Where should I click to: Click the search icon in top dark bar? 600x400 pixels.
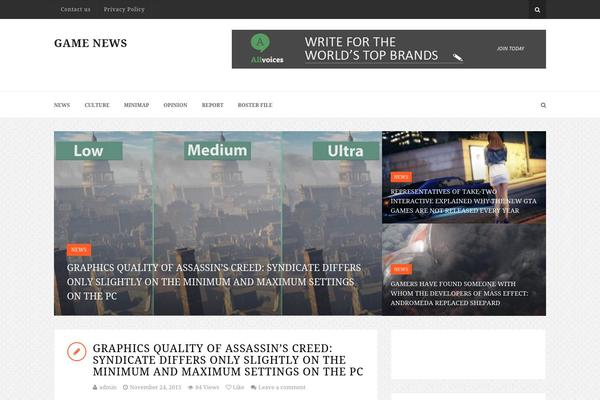[x=537, y=10]
